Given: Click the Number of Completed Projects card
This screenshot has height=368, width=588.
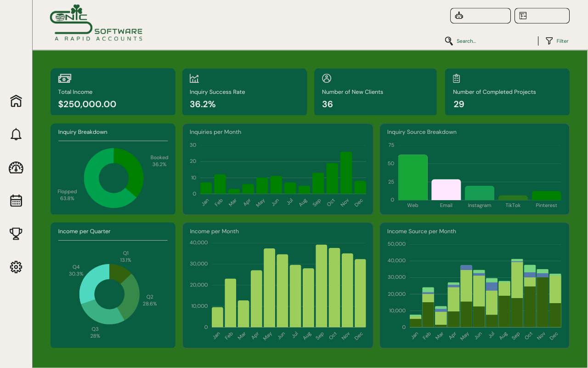Looking at the screenshot, I should (507, 92).
